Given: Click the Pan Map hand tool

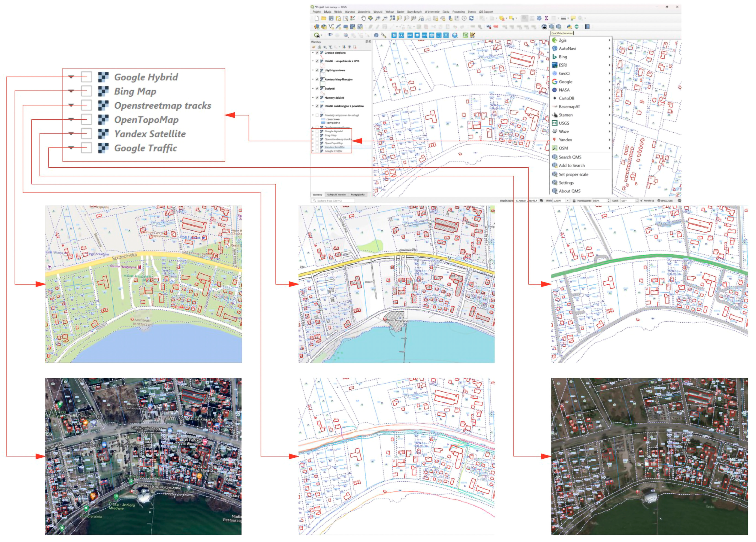Looking at the screenshot, I should (x=363, y=18).
